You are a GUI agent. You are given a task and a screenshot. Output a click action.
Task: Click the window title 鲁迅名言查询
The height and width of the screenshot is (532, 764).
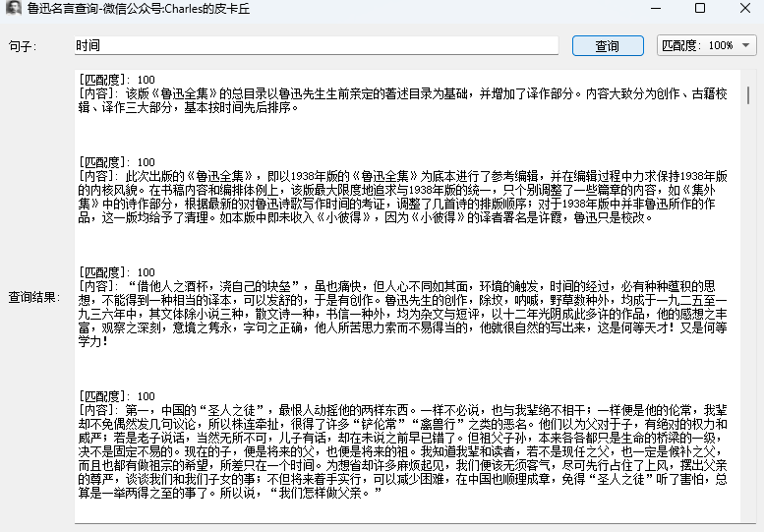139,8
